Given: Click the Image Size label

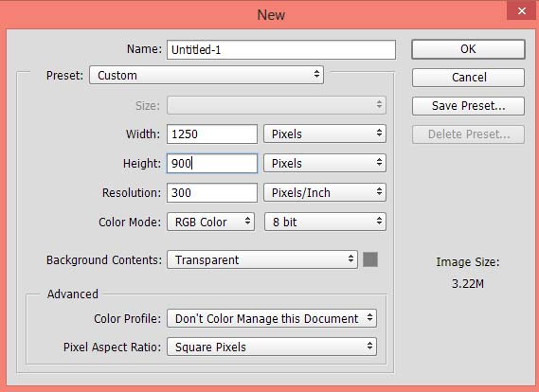Looking at the screenshot, I should [x=468, y=262].
